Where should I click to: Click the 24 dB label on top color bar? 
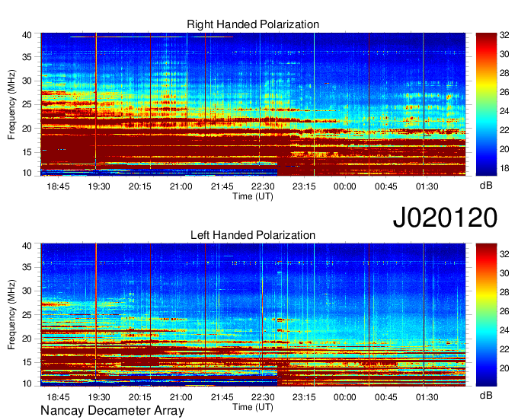[x=504, y=111]
